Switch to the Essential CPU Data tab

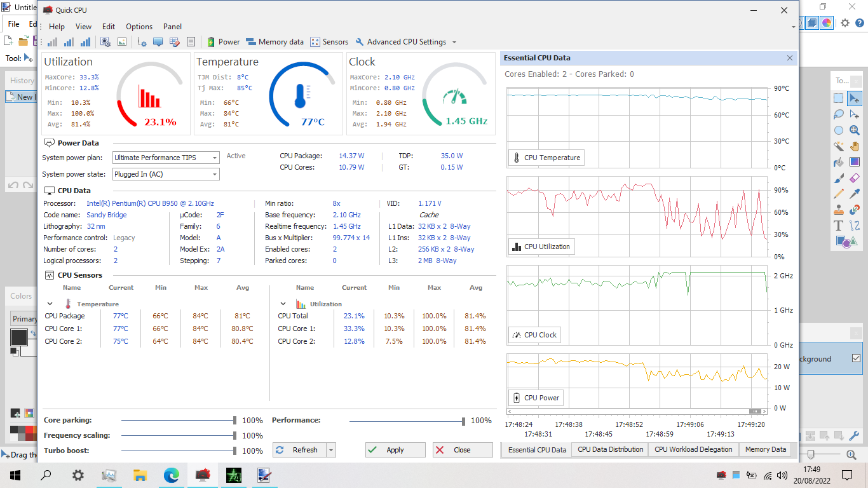point(537,450)
